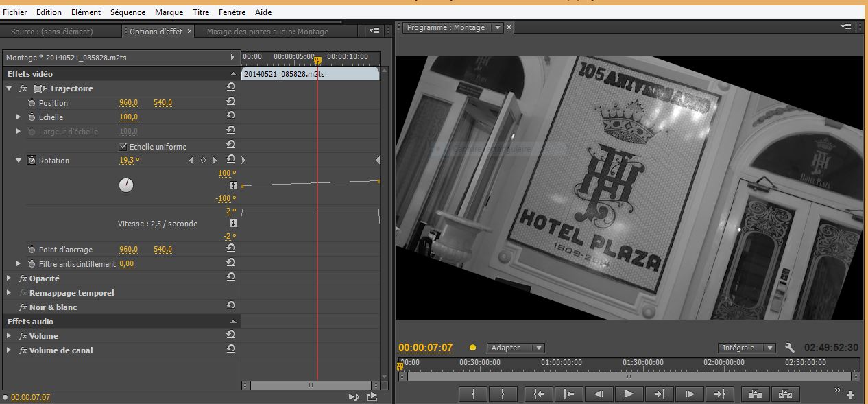868x404 pixels.
Task: Toggle the Trajectoire fx effect switch
Action: pyautogui.click(x=23, y=88)
